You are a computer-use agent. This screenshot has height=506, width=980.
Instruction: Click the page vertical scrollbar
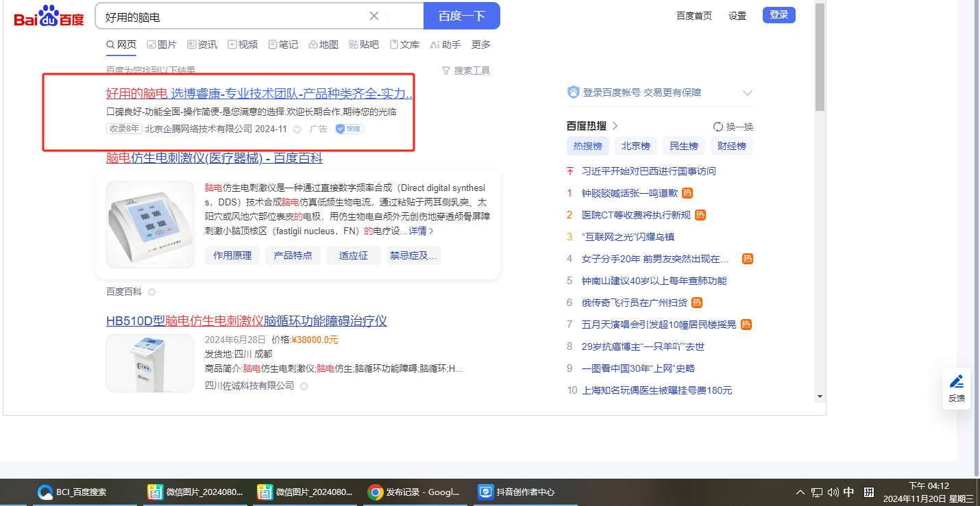[x=820, y=68]
